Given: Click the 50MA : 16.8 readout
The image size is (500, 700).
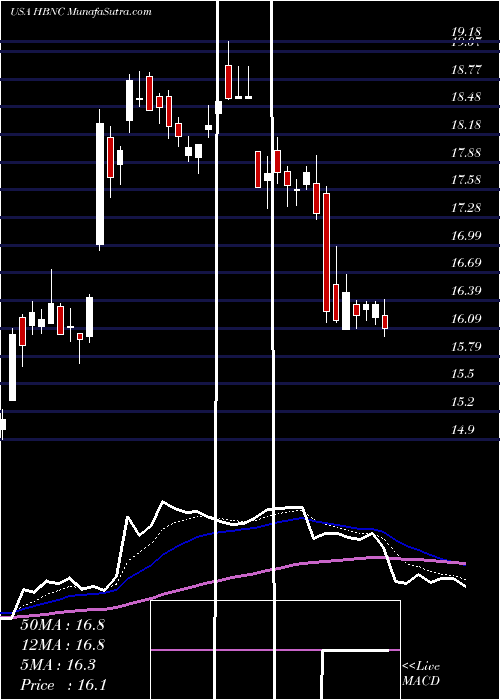Looking at the screenshot, I should tap(62, 624).
